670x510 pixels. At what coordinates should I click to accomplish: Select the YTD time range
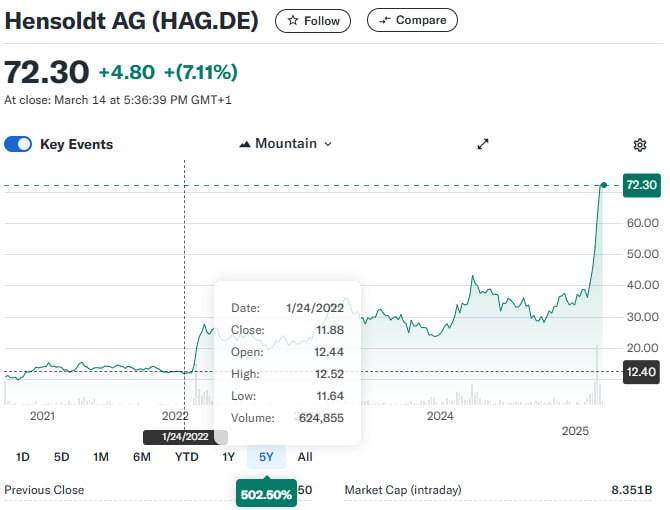187,457
